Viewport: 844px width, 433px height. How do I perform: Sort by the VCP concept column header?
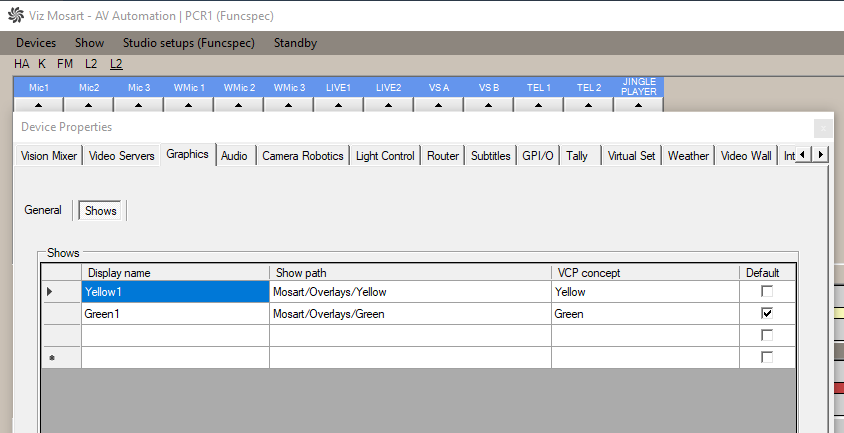click(645, 272)
